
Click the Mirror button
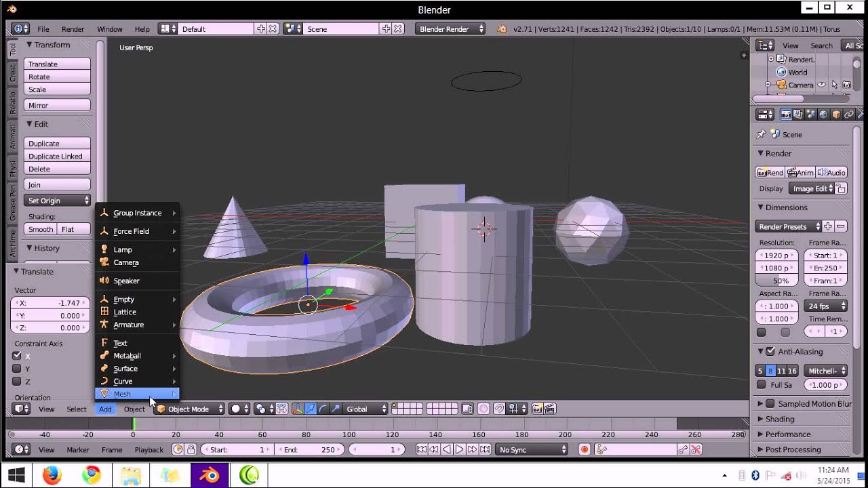(57, 105)
